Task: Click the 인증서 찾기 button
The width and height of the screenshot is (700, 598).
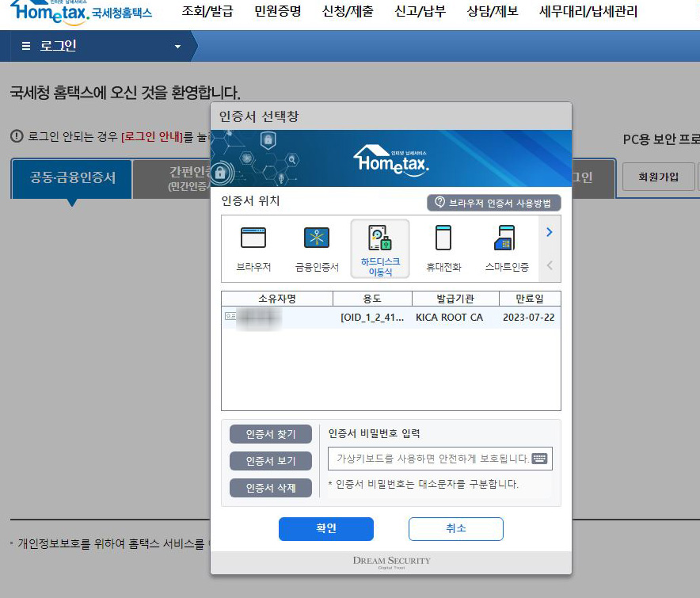Action: point(271,434)
